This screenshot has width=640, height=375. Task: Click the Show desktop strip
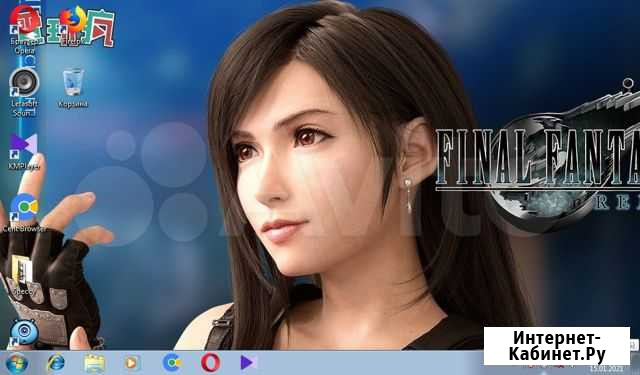point(637,363)
